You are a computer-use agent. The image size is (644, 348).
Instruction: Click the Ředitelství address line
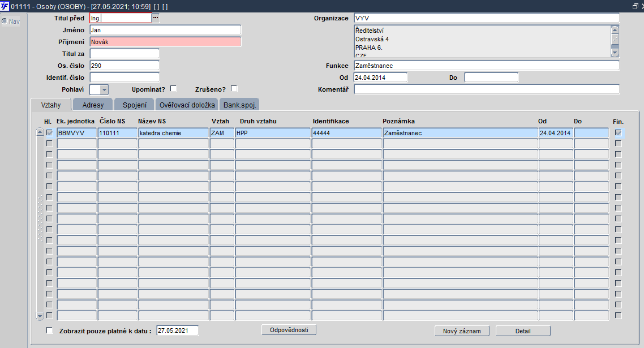[x=370, y=31]
